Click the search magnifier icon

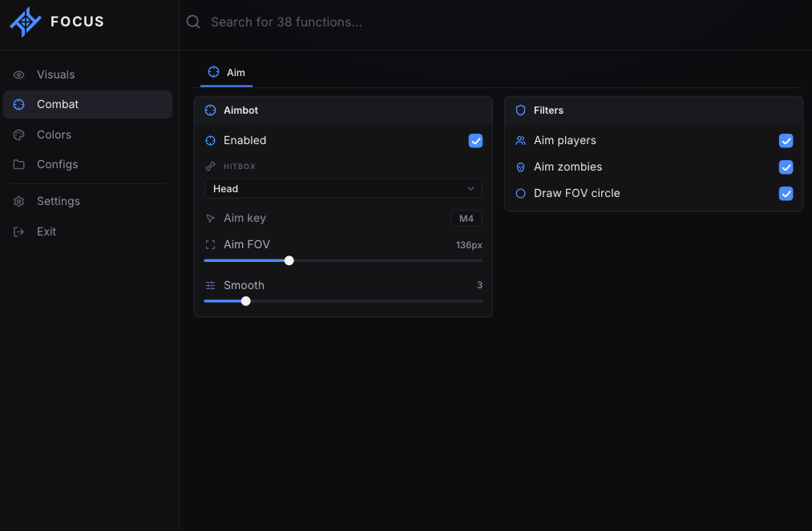[x=193, y=22]
